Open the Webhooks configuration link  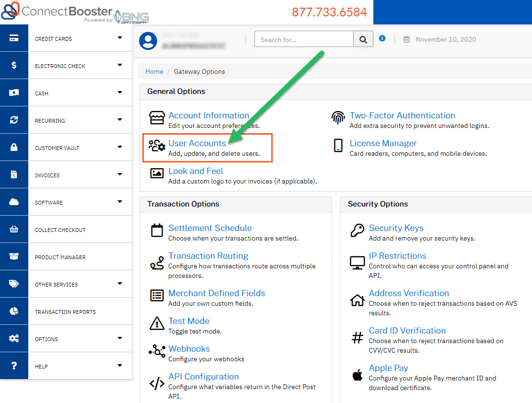189,348
